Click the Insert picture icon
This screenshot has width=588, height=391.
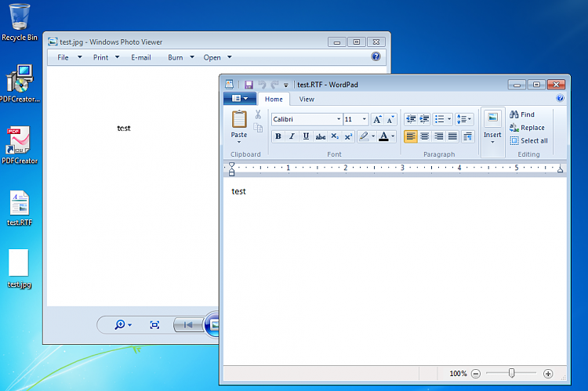pos(492,118)
